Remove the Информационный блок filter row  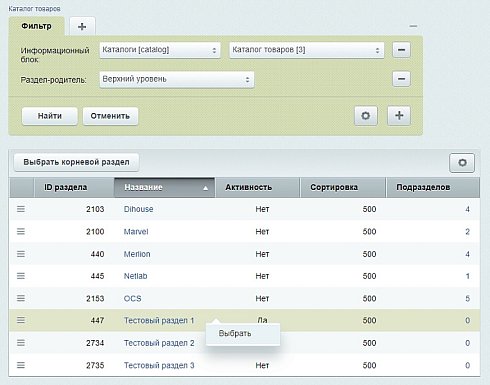[401, 50]
